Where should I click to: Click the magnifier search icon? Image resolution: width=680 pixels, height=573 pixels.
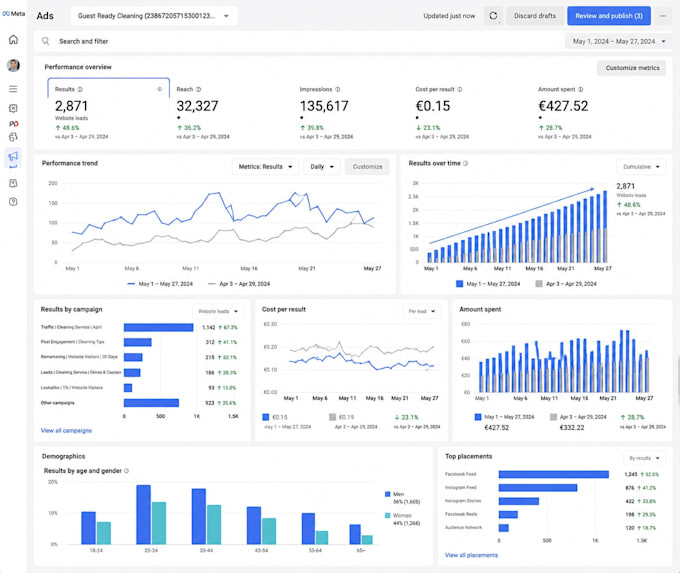click(46, 41)
